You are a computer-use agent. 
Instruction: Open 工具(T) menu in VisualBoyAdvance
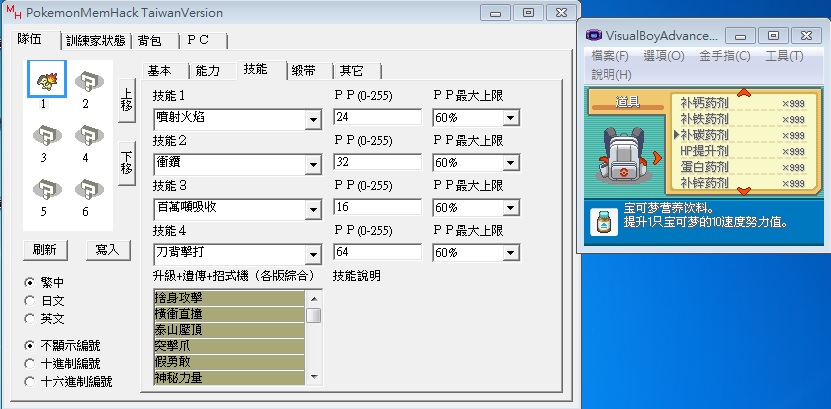point(784,56)
